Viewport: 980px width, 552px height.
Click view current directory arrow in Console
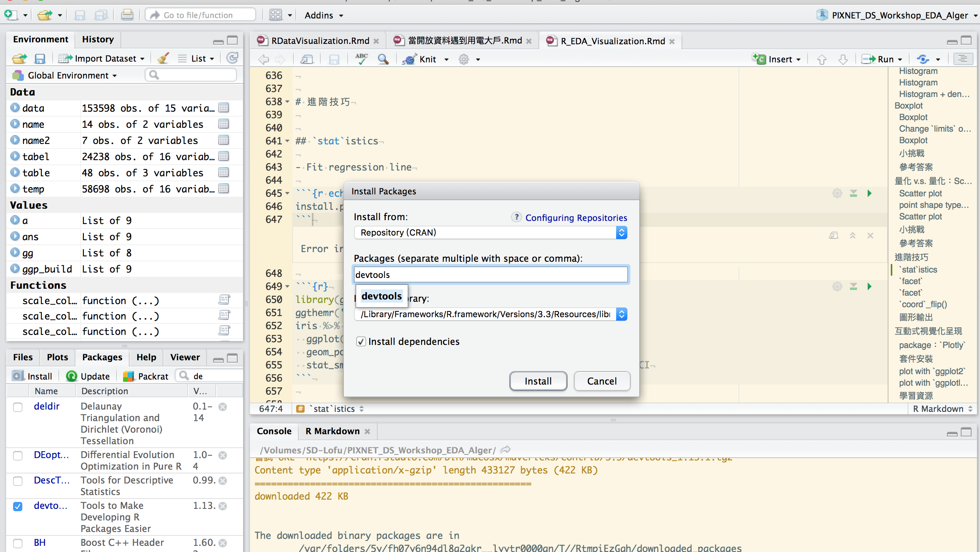tap(505, 450)
